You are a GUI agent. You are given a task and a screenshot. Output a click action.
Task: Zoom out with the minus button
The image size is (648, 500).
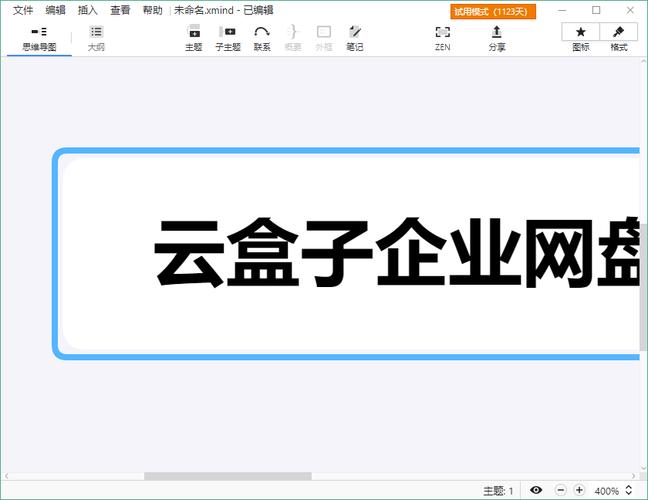[560, 490]
